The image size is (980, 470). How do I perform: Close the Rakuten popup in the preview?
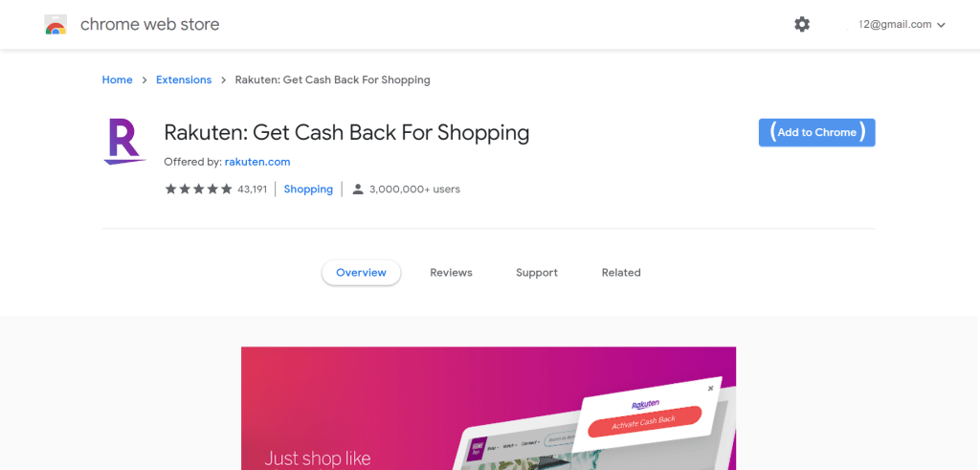710,388
